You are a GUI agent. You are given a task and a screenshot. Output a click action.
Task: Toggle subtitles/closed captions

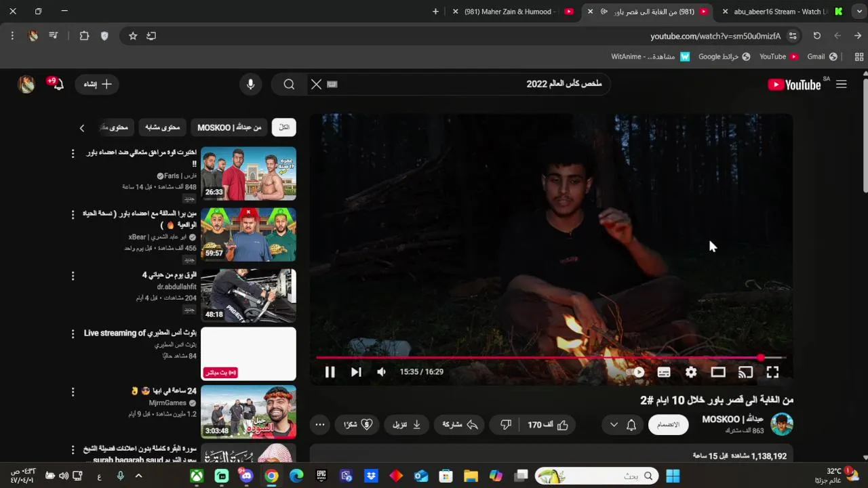tap(664, 372)
